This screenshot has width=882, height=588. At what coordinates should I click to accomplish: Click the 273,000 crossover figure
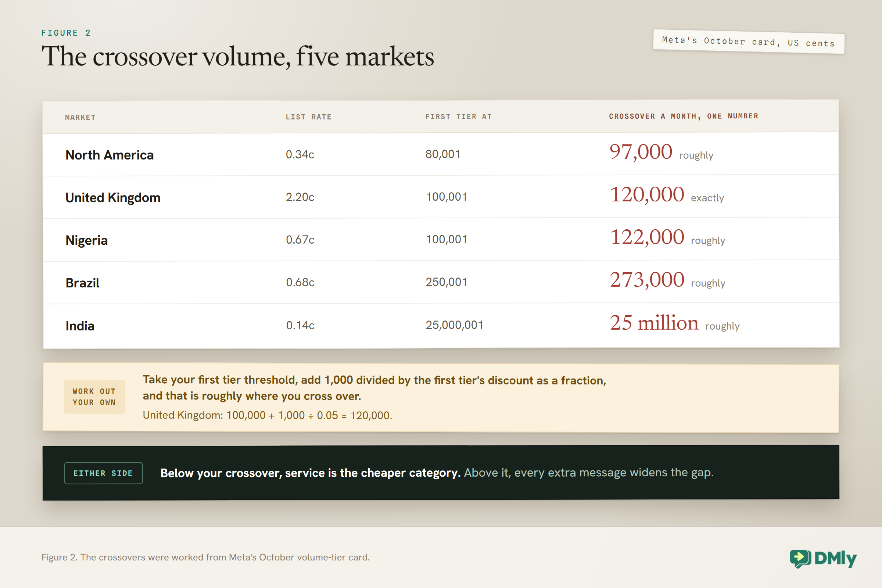[647, 280]
